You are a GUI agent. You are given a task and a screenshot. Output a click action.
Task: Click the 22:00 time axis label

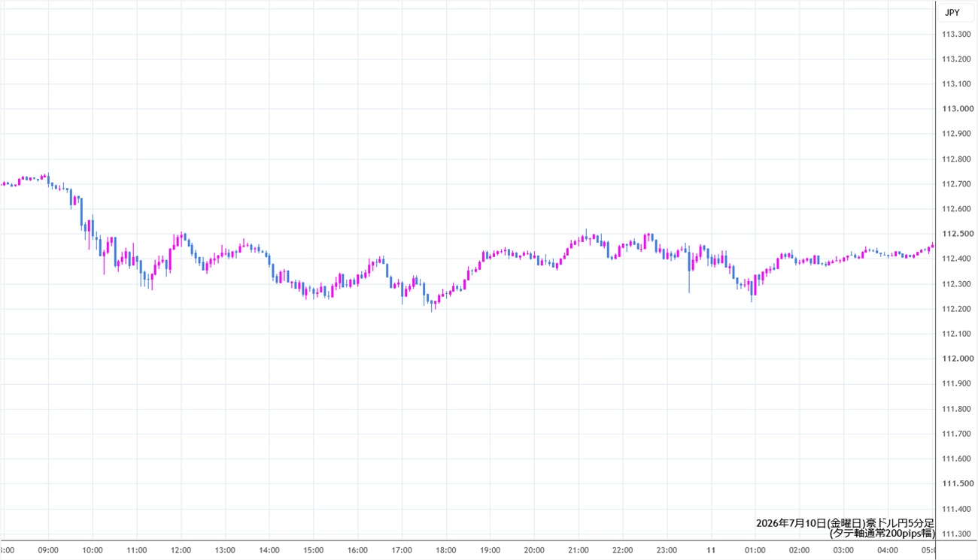[x=623, y=550]
